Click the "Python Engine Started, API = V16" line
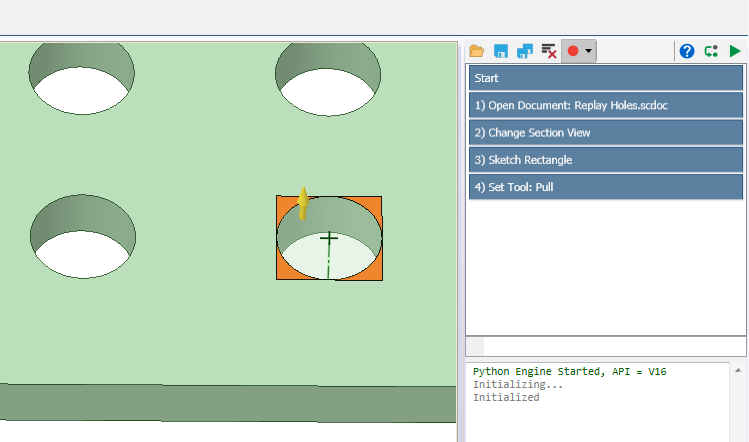 pos(569,371)
